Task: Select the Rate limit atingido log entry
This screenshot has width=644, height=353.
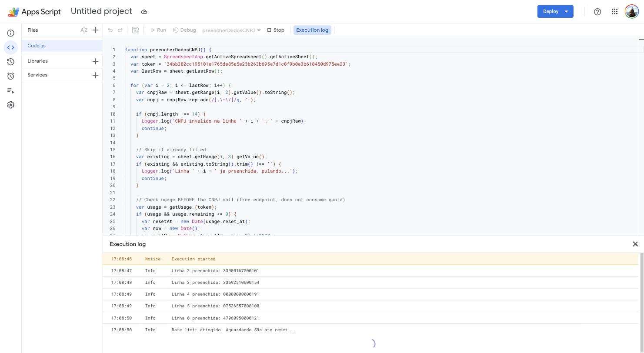Action: [370, 330]
